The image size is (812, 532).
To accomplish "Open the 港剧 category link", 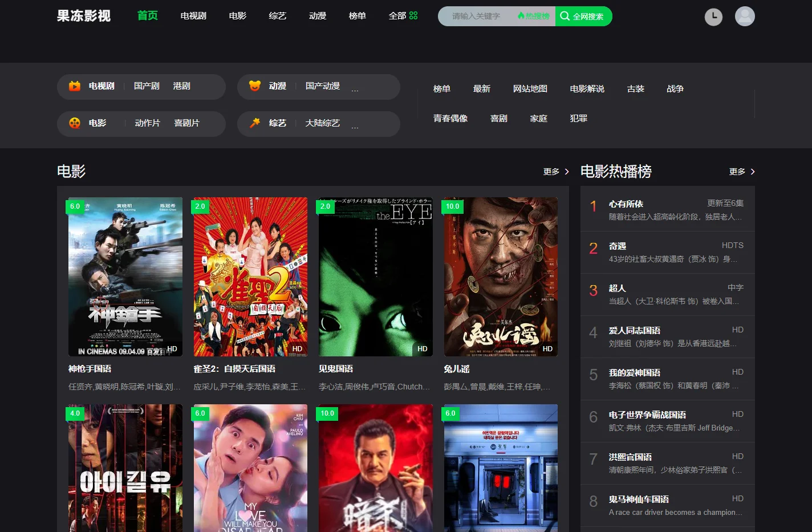I will 182,86.
